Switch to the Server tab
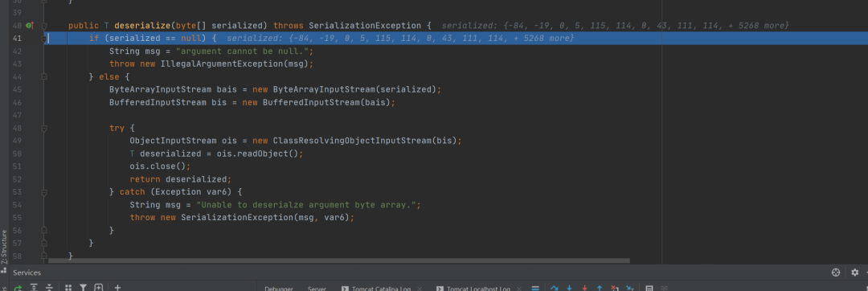868x291 pixels. [x=317, y=289]
